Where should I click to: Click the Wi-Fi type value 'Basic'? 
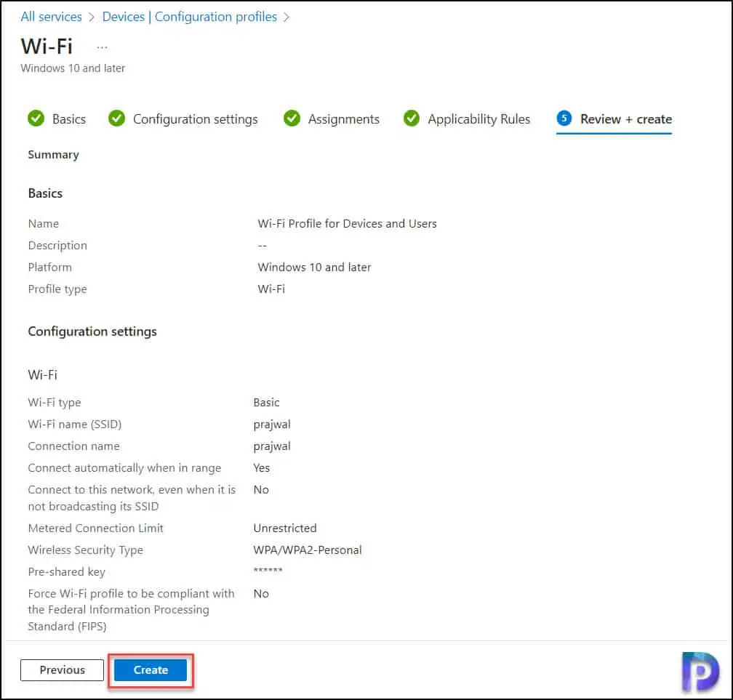[x=266, y=403]
